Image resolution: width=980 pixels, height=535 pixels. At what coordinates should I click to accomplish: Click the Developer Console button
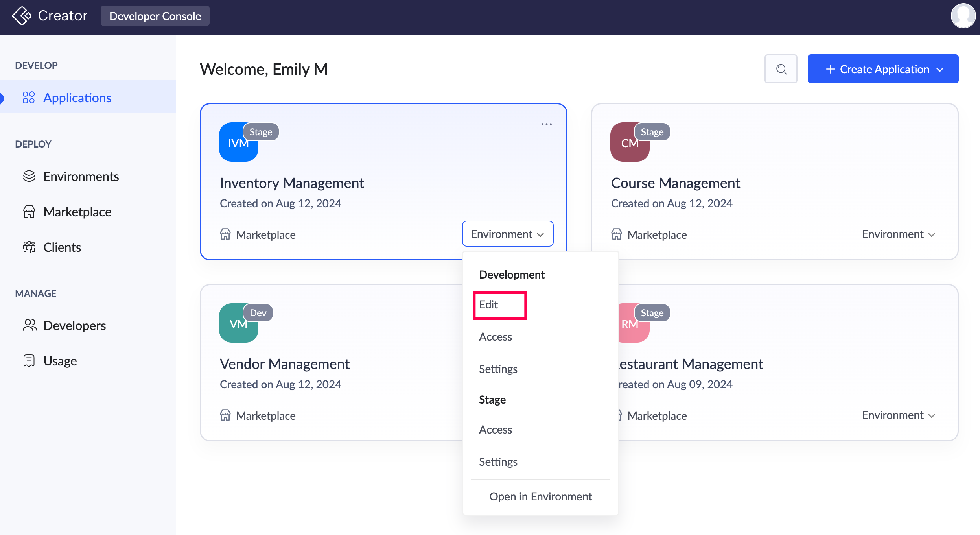[155, 16]
